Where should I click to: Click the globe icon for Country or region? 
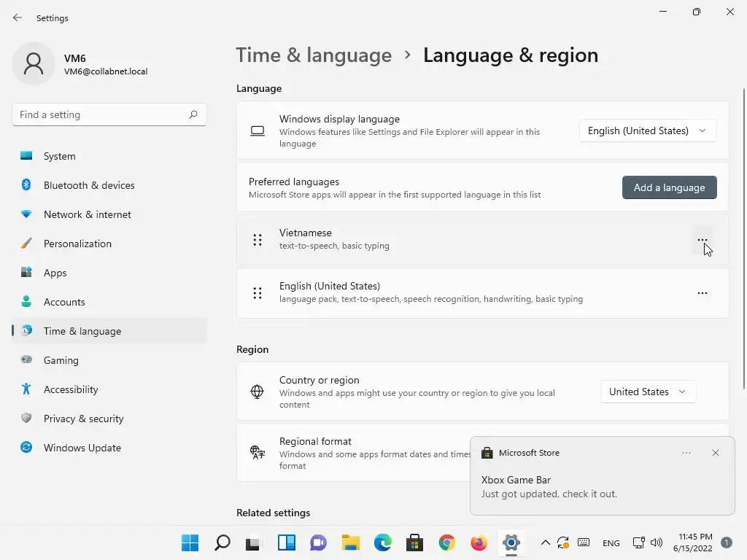click(x=257, y=392)
